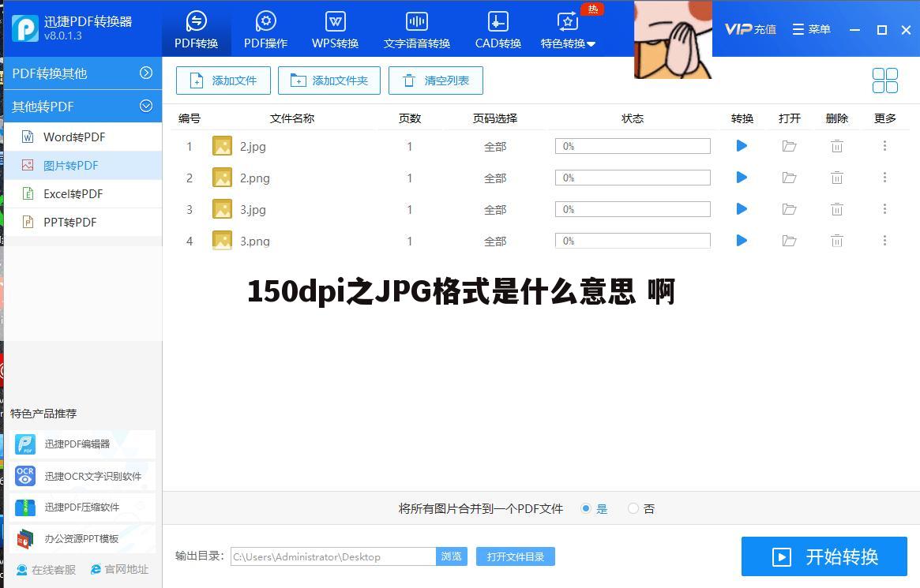Choose Excel转PDF in the sidebar
The image size is (920, 588).
point(83,193)
